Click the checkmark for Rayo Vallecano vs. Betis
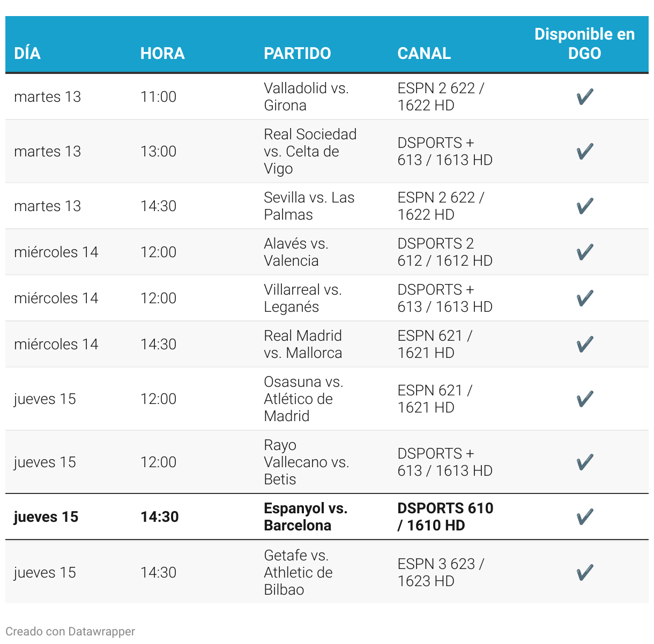Image resolution: width=654 pixels, height=644 pixels. click(x=584, y=462)
